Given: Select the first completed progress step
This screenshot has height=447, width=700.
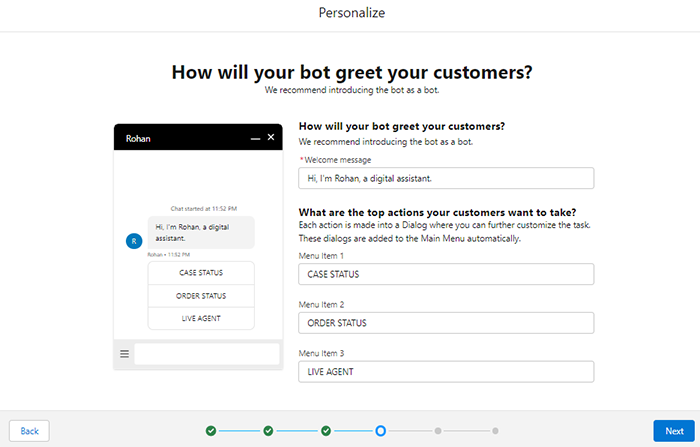Looking at the screenshot, I should click(x=211, y=431).
